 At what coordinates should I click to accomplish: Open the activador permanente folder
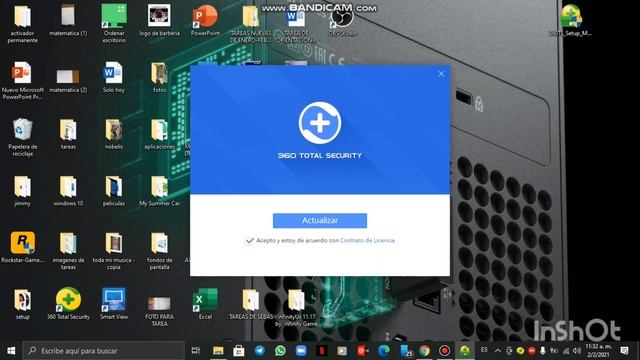coord(22,24)
